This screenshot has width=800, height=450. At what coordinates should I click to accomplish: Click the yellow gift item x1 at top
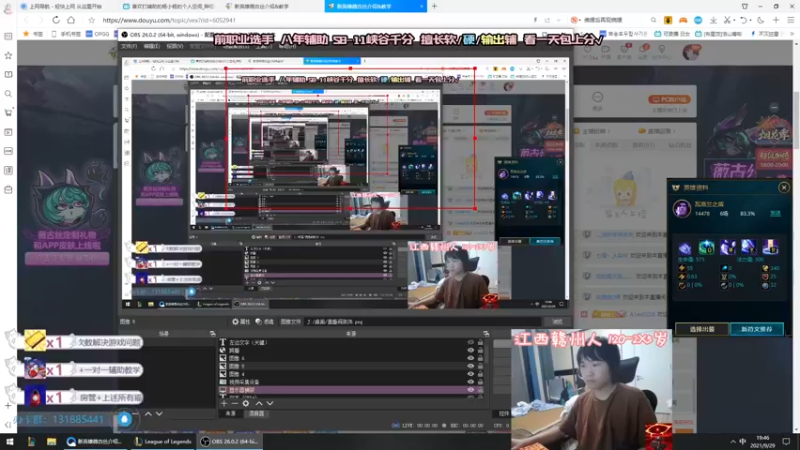(x=35, y=340)
